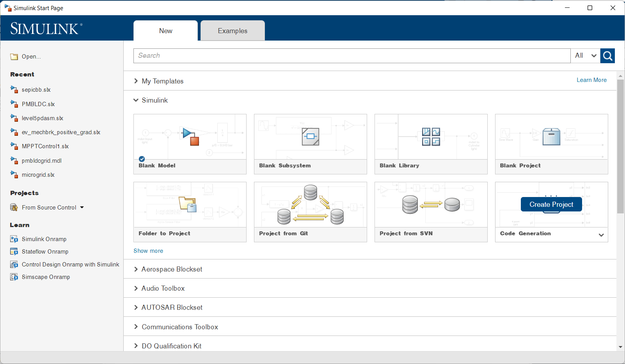The image size is (625, 364).
Task: Click inside the Search text field
Action: pyautogui.click(x=352, y=56)
